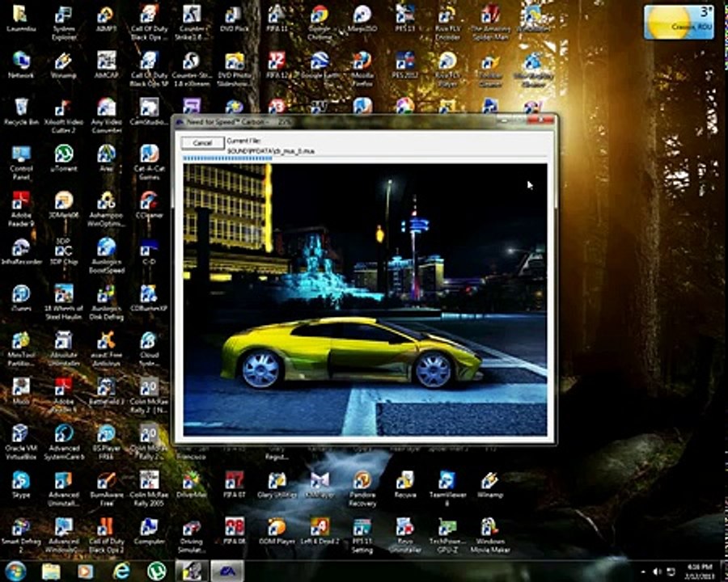Select the TechPowerUp GPU-Z shortcut
This screenshot has width=728, height=582.
pyautogui.click(x=447, y=535)
